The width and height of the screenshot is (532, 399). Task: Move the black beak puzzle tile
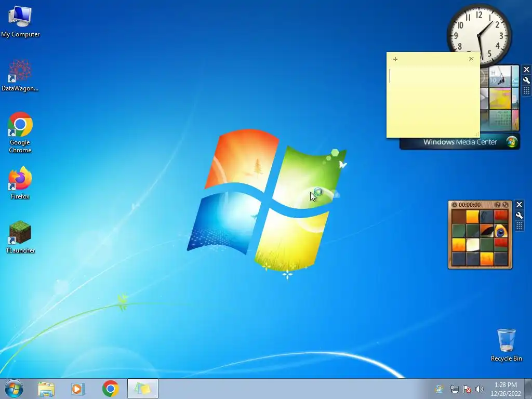487,231
